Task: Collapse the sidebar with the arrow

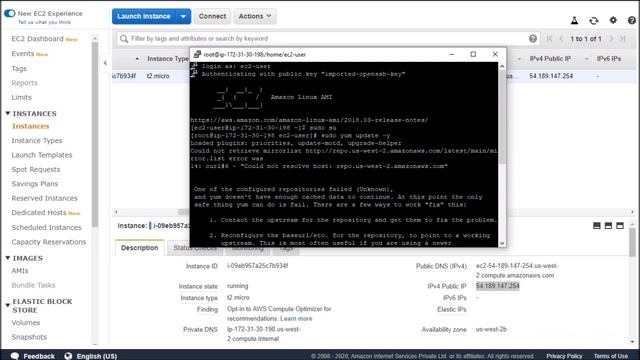Action: click(105, 63)
